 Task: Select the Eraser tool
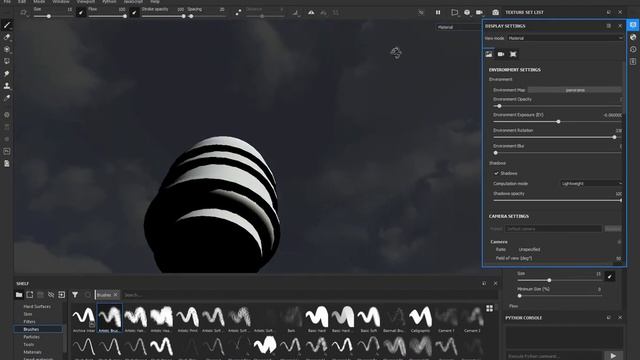[x=7, y=37]
